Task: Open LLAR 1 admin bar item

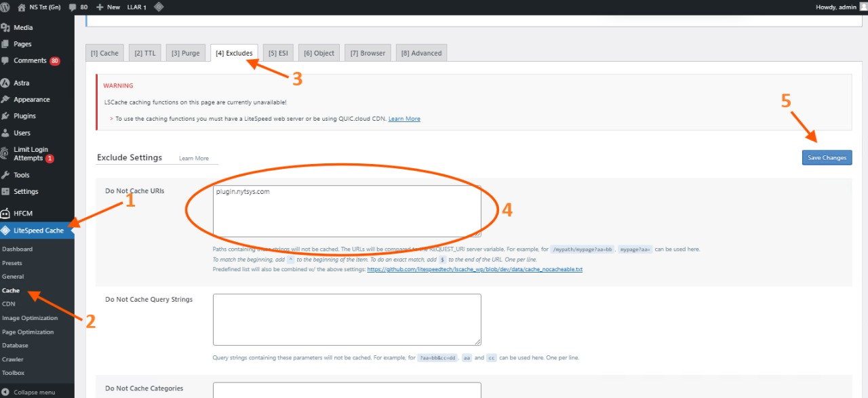Action: click(136, 7)
